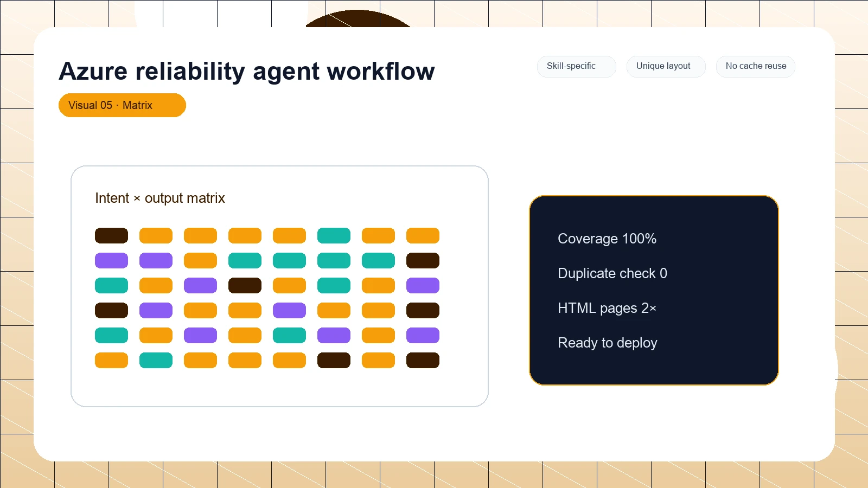
Task: Choose the No cache reuse tag
Action: (x=755, y=66)
